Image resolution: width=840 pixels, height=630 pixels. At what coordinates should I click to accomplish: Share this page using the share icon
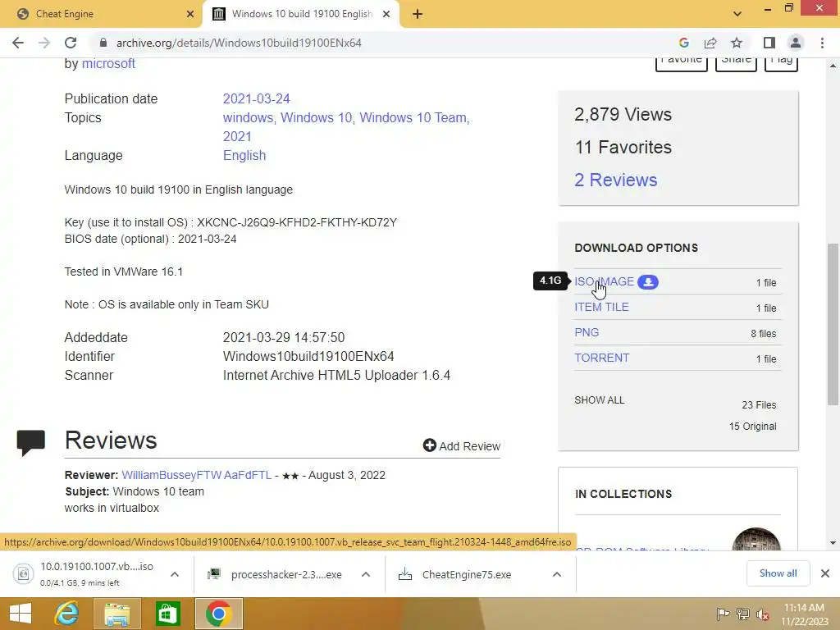point(710,43)
